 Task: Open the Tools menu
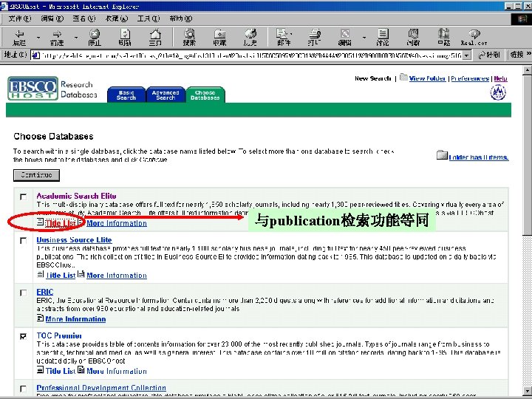pyautogui.click(x=149, y=18)
